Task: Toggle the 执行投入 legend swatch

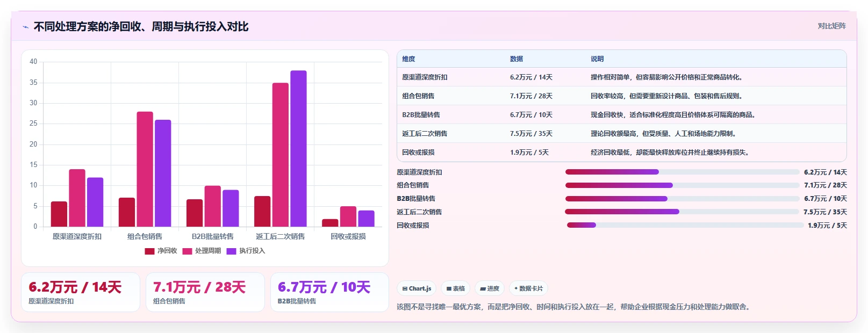Action: tap(231, 251)
